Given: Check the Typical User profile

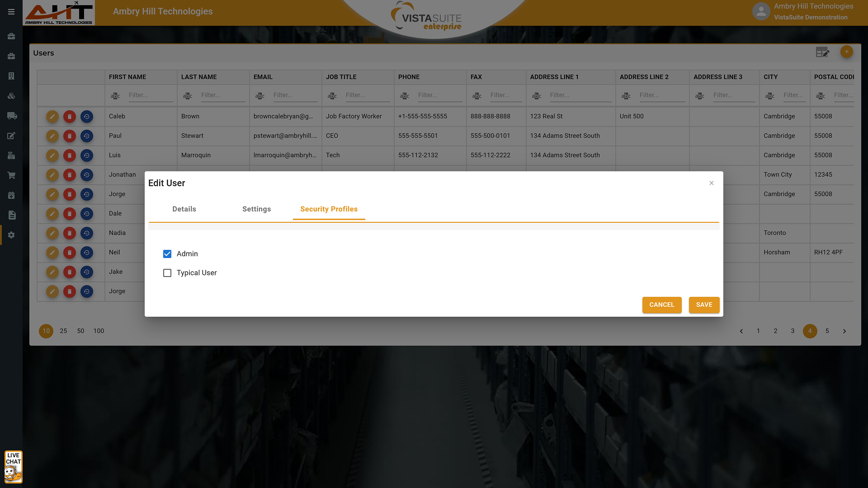Looking at the screenshot, I should (x=167, y=273).
